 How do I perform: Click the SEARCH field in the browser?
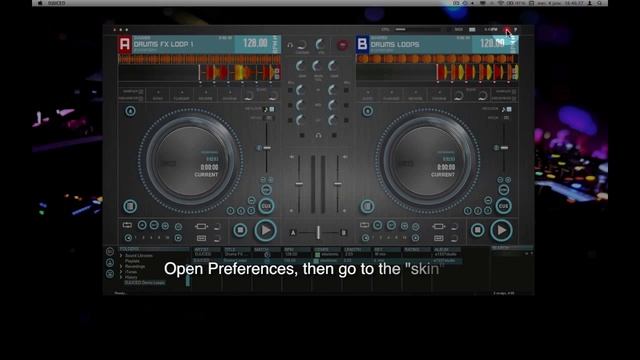point(512,253)
